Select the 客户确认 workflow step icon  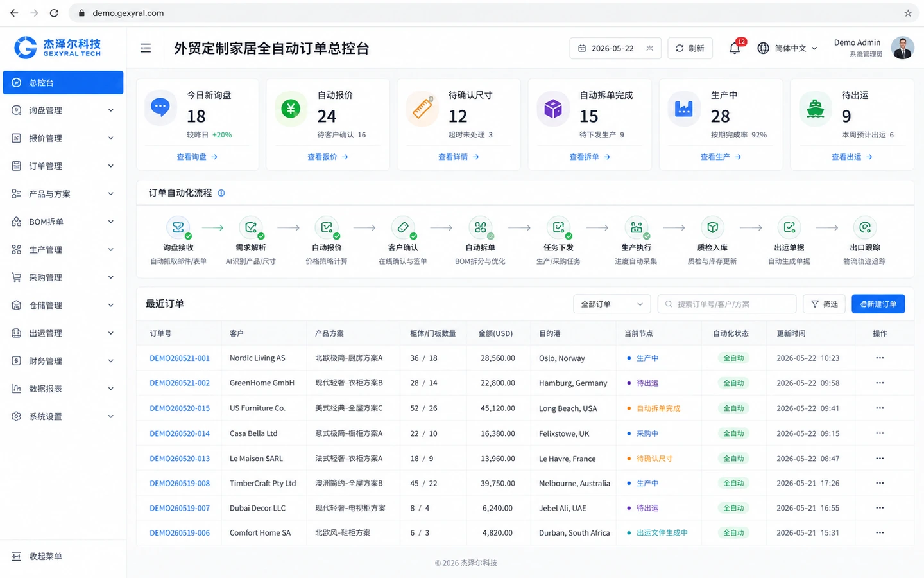tap(403, 227)
